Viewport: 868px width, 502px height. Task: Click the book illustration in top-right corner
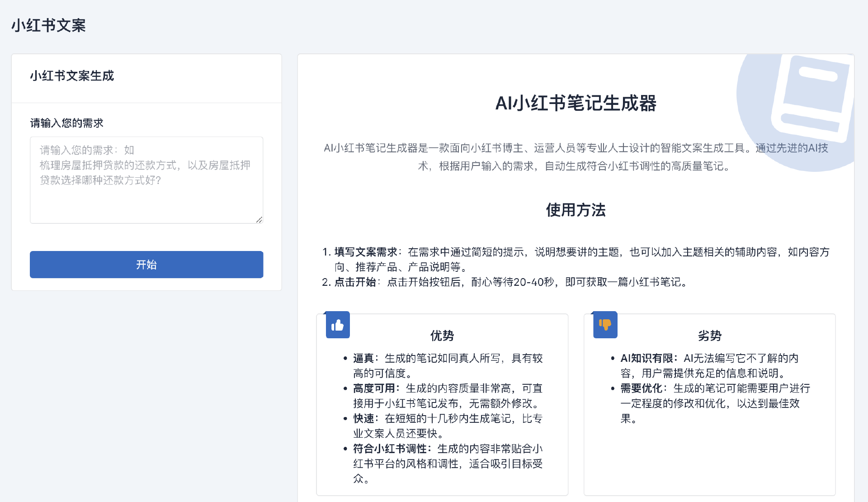(796, 112)
